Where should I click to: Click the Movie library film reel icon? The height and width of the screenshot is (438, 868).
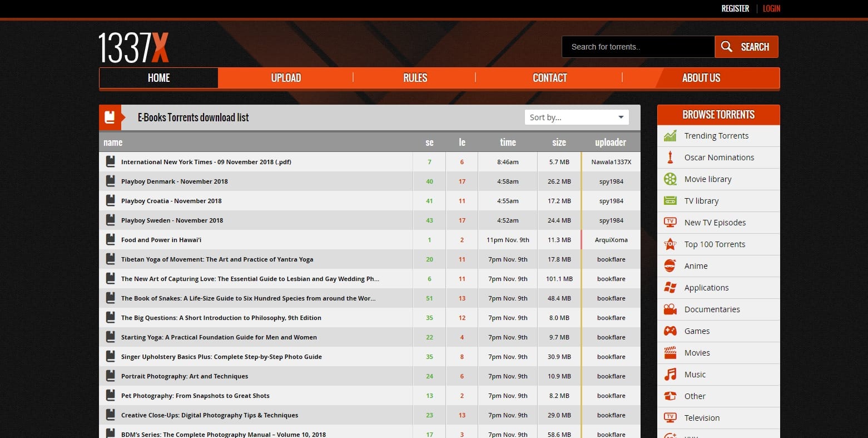(x=670, y=179)
